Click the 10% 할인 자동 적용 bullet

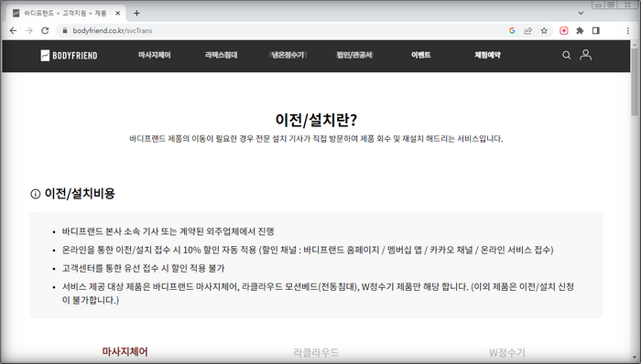point(308,250)
